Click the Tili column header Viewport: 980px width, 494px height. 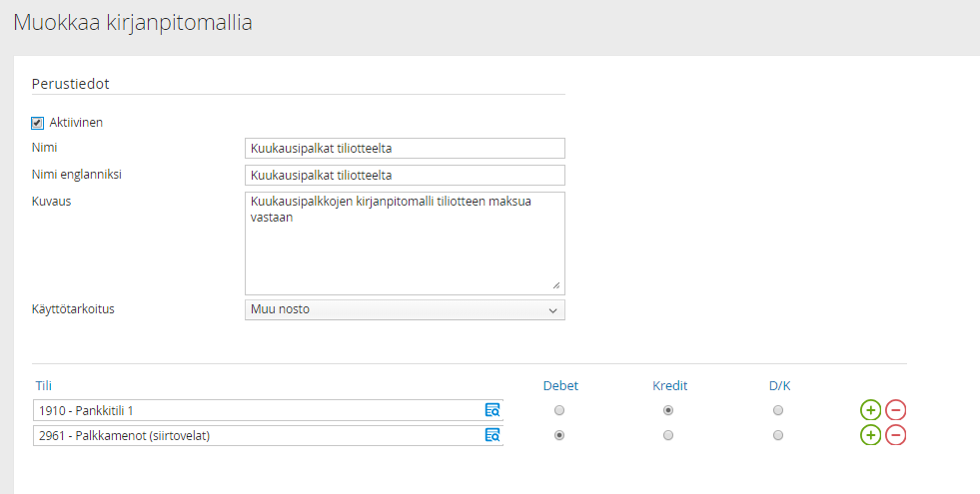coord(44,386)
